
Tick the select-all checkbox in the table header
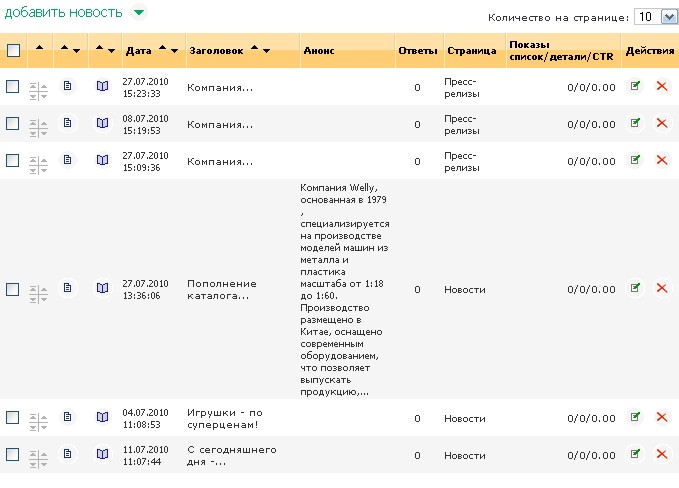(x=13, y=50)
